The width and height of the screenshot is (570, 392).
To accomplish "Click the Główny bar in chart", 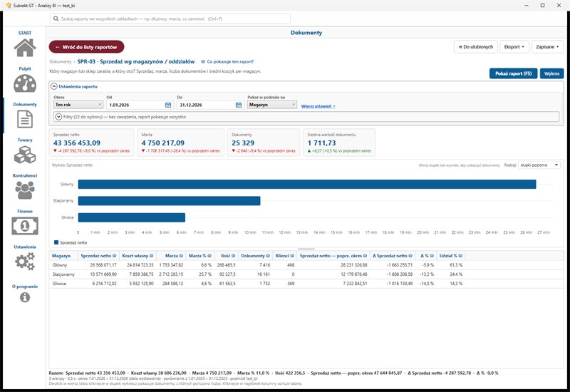I will click(x=307, y=185).
